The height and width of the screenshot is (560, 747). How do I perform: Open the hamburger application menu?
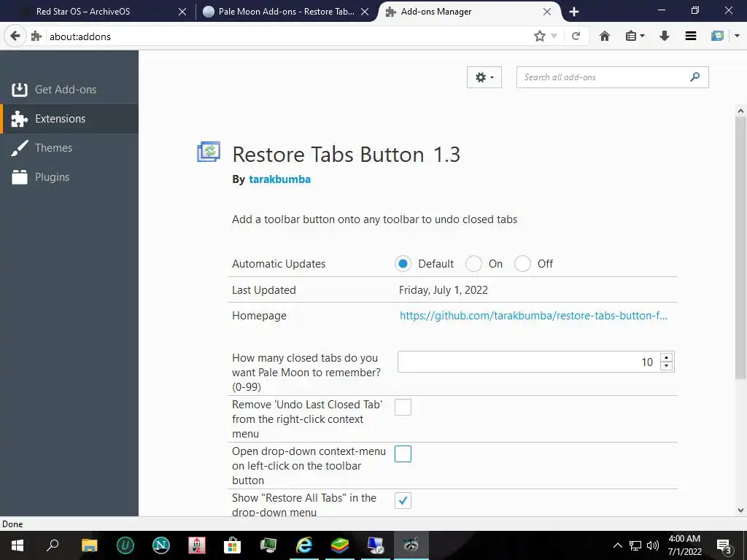click(691, 36)
